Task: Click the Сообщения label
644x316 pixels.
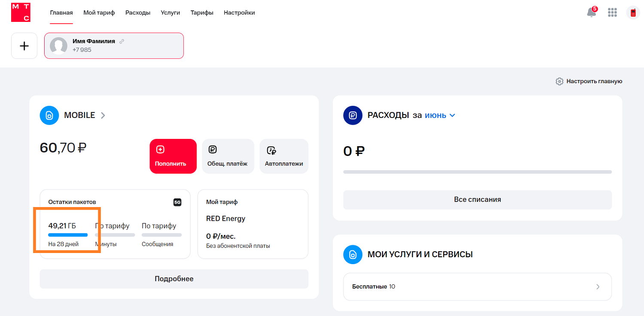Action: [158, 244]
